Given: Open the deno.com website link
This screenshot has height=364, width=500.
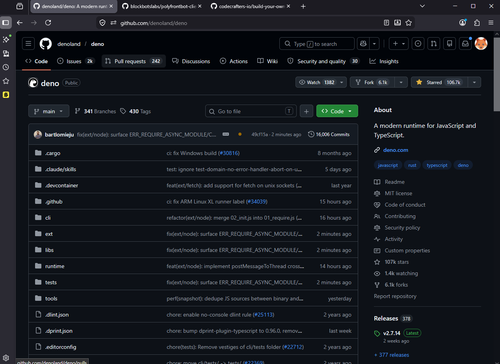Looking at the screenshot, I should click(x=395, y=150).
